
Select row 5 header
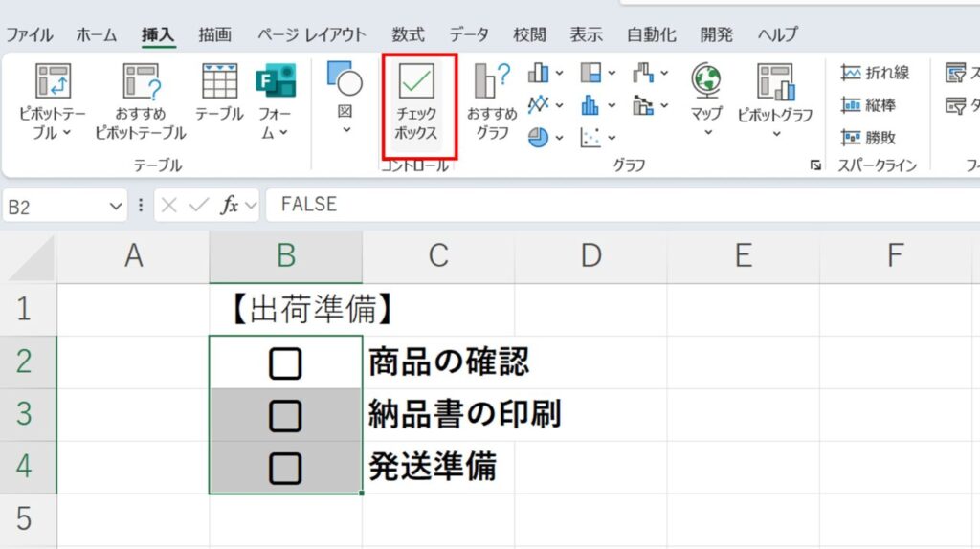coord(28,519)
